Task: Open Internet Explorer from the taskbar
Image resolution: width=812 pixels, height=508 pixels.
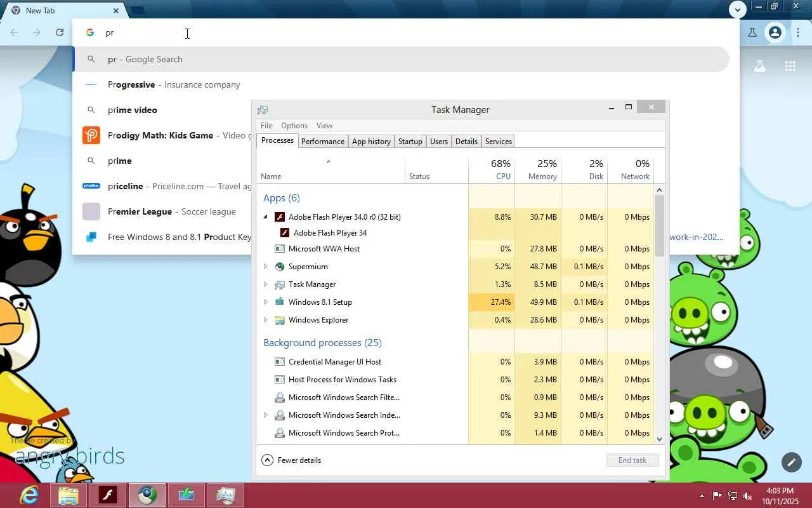Action: click(x=29, y=495)
